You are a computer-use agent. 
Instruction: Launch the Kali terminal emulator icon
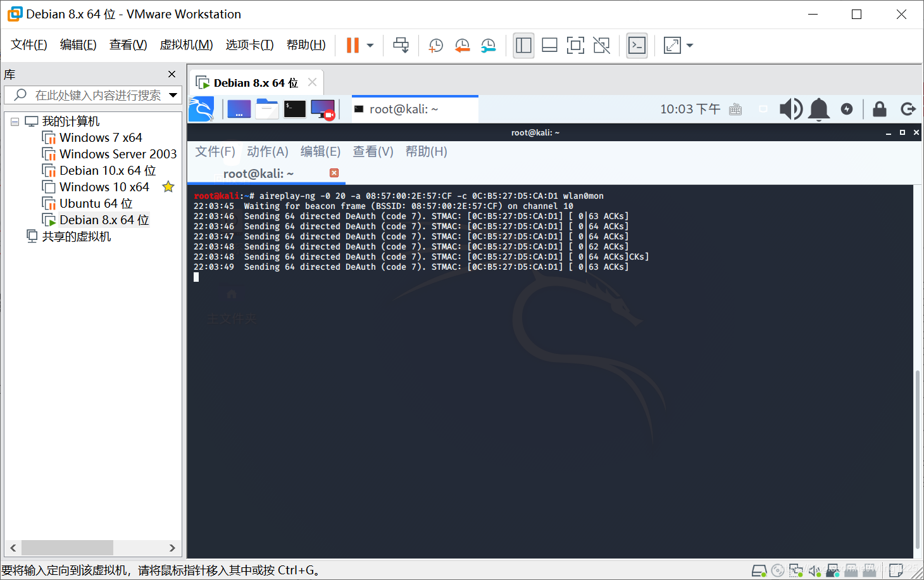point(294,109)
